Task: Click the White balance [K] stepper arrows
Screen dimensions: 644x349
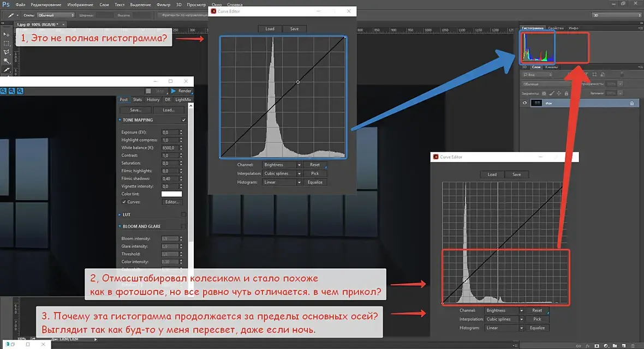Action: 181,148
